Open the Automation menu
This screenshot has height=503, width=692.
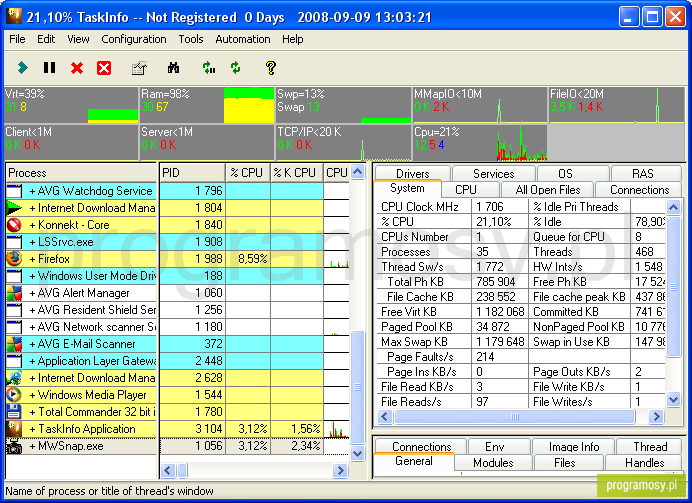pos(243,39)
